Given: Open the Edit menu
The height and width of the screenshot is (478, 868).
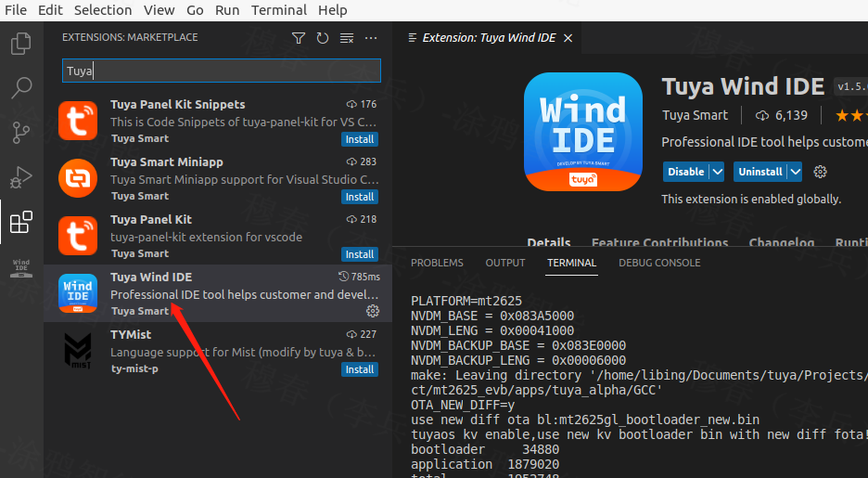Looking at the screenshot, I should [x=50, y=10].
